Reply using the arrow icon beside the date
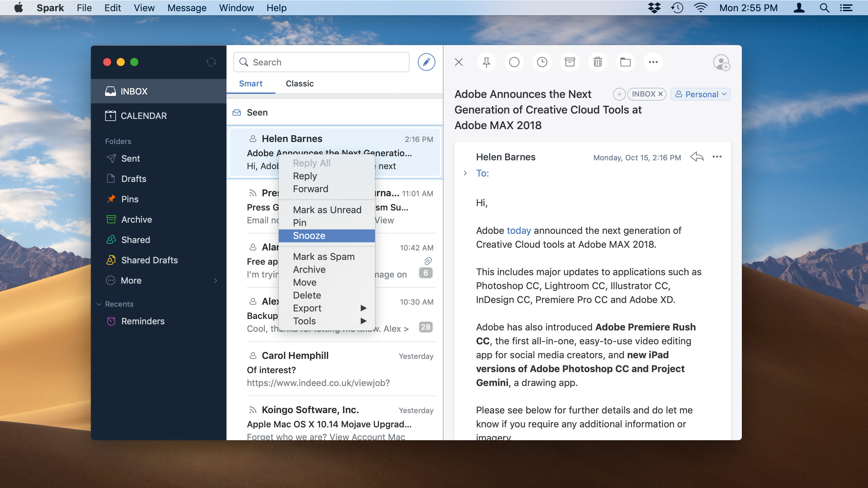Image resolution: width=868 pixels, height=488 pixels. click(697, 157)
